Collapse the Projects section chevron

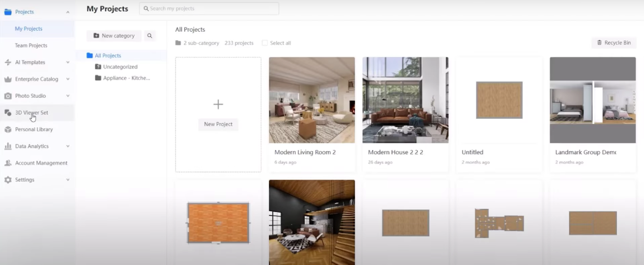click(x=68, y=12)
